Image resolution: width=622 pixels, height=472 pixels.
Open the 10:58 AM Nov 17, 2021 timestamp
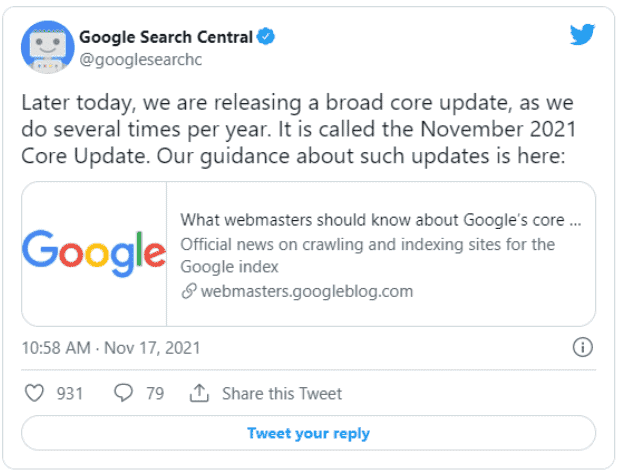(x=110, y=348)
